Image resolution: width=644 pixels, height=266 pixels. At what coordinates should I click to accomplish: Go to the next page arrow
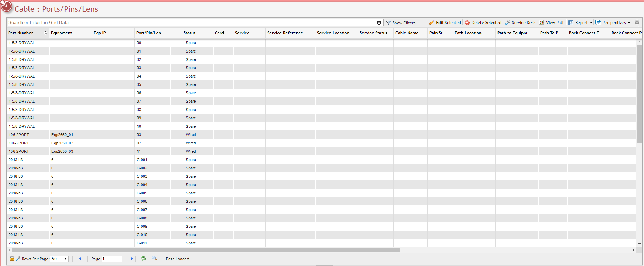(x=132, y=259)
